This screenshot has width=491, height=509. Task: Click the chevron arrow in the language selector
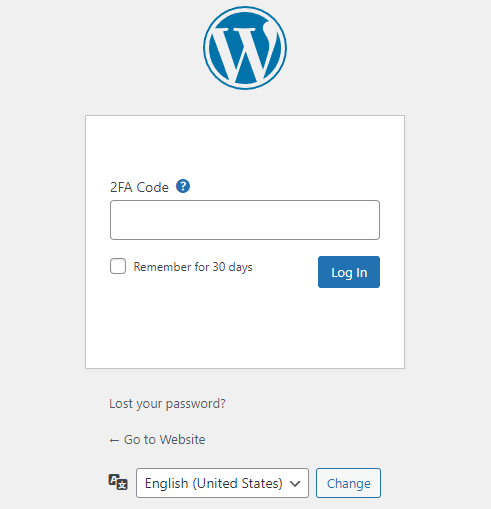[295, 484]
